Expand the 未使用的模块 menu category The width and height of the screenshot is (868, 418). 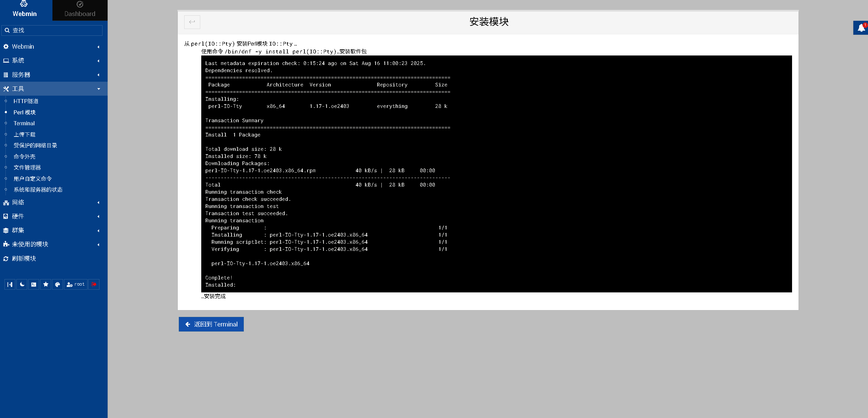coord(54,244)
